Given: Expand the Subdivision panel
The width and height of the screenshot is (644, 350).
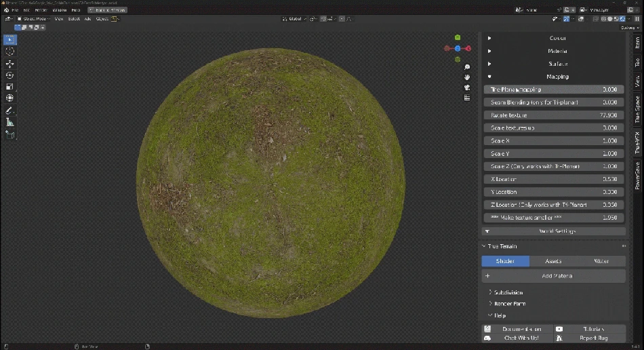Looking at the screenshot, I should [508, 293].
